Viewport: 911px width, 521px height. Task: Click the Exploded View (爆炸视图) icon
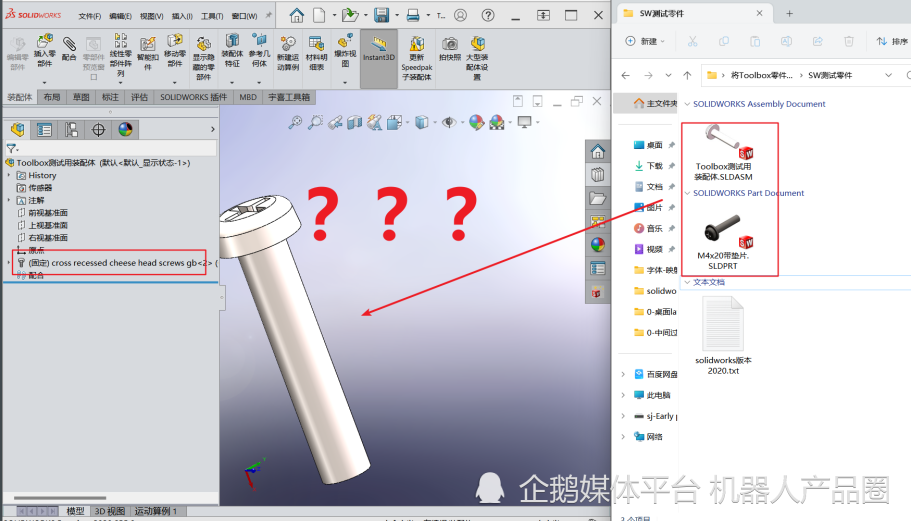[345, 51]
